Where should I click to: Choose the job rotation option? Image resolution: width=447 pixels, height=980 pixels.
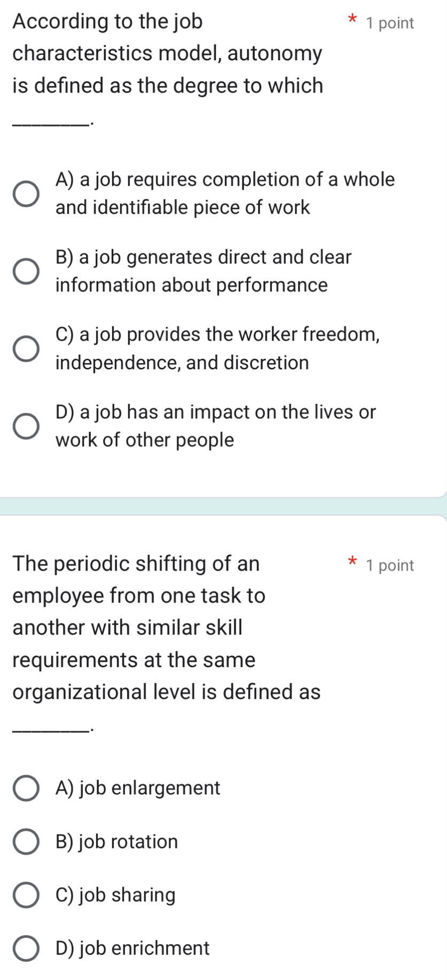click(x=25, y=842)
